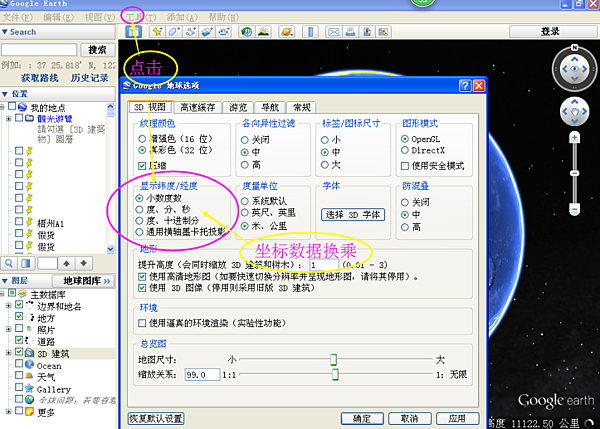Click the 获取路线 link

[x=39, y=78]
